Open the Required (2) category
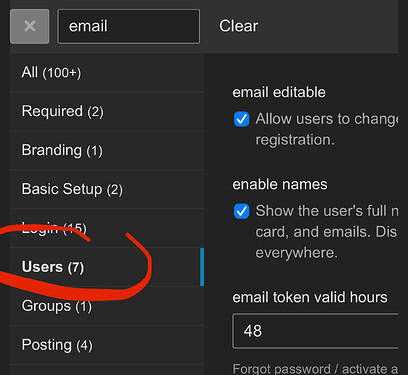 coord(107,111)
